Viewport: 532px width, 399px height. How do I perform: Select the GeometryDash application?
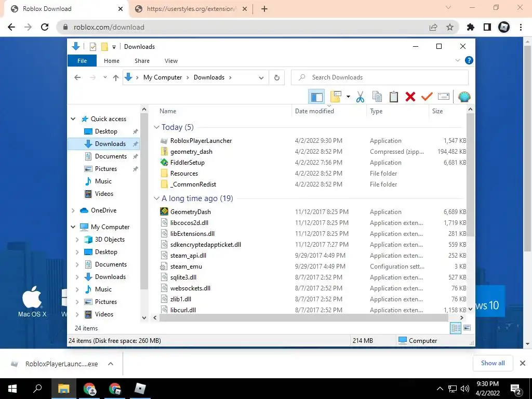tap(190, 212)
